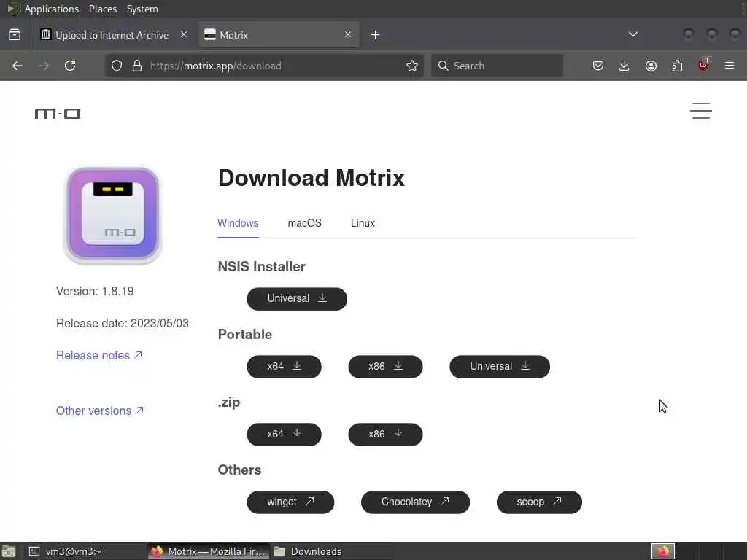Switch to the macOS tab
This screenshot has height=560, width=747.
tap(304, 223)
